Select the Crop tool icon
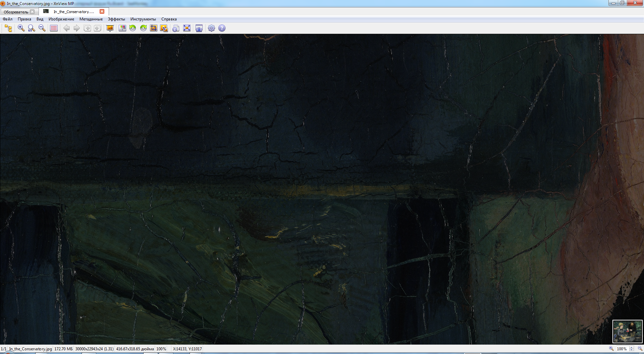Image resolution: width=644 pixels, height=354 pixels. 154,28
